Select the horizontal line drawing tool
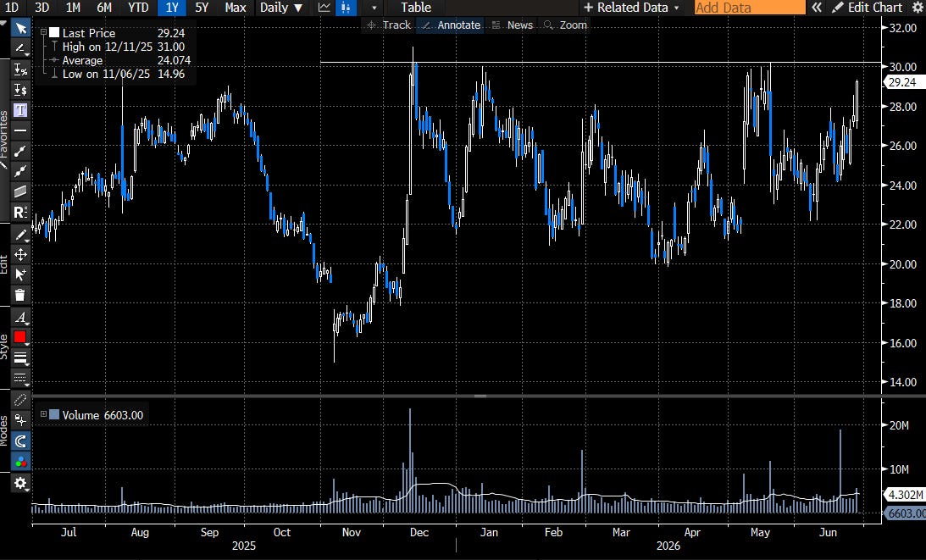 [x=20, y=130]
